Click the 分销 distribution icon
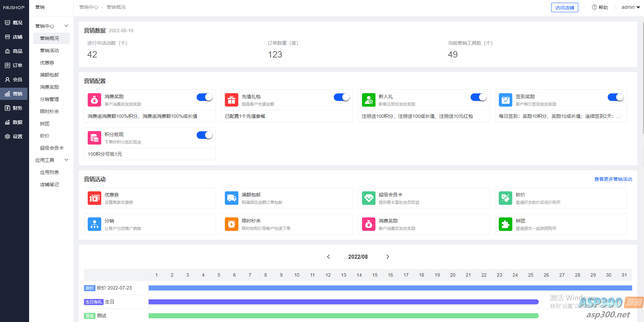644x322 pixels. 94,224
